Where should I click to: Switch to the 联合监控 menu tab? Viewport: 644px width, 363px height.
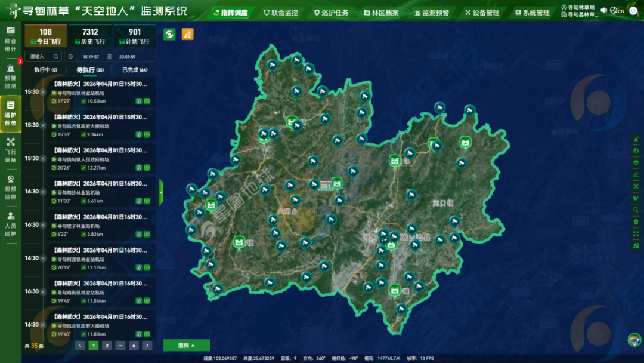pyautogui.click(x=281, y=11)
